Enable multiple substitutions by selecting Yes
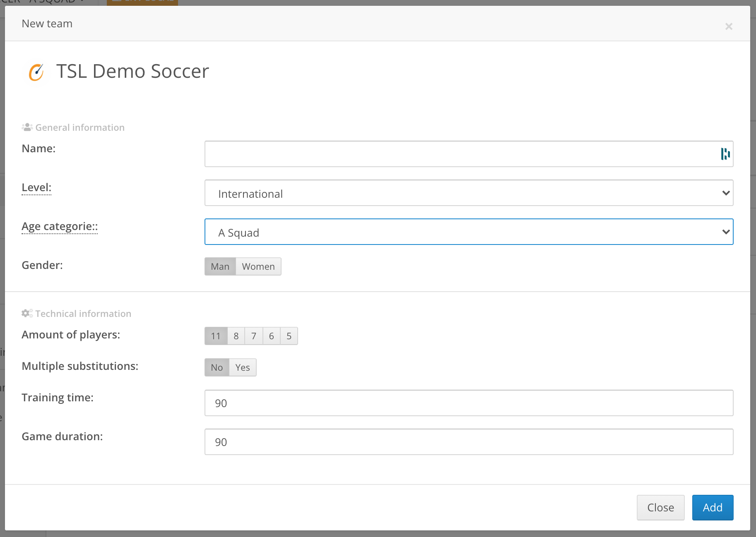The height and width of the screenshot is (537, 756). tap(242, 367)
